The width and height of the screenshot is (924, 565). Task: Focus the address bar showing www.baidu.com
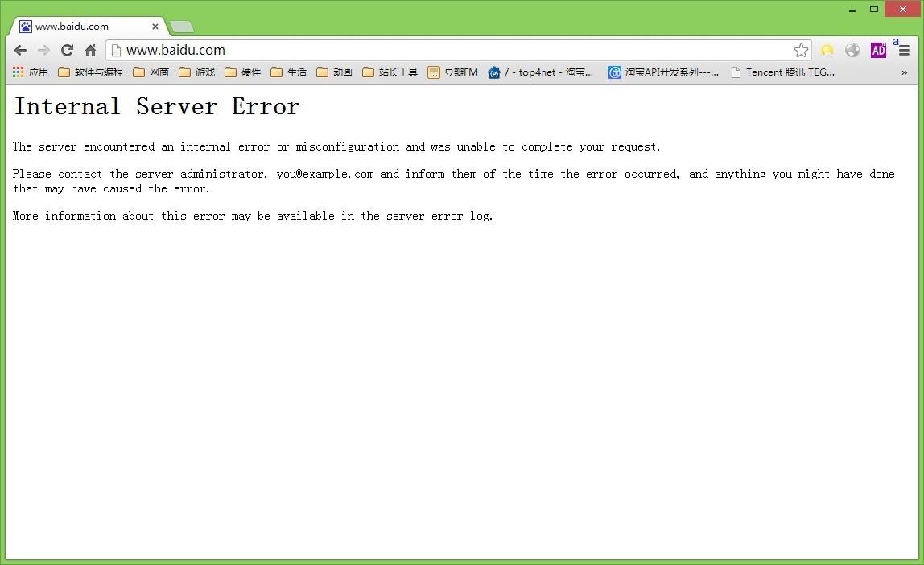[x=451, y=50]
